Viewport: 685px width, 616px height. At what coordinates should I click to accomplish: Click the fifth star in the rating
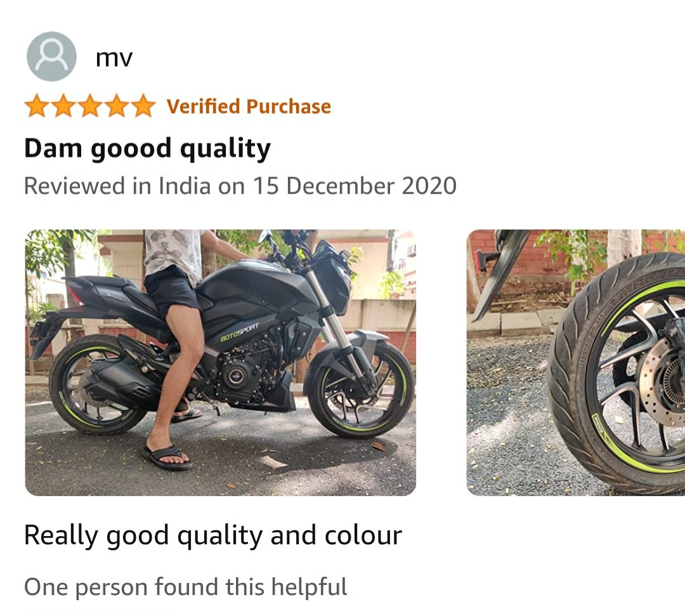143,106
